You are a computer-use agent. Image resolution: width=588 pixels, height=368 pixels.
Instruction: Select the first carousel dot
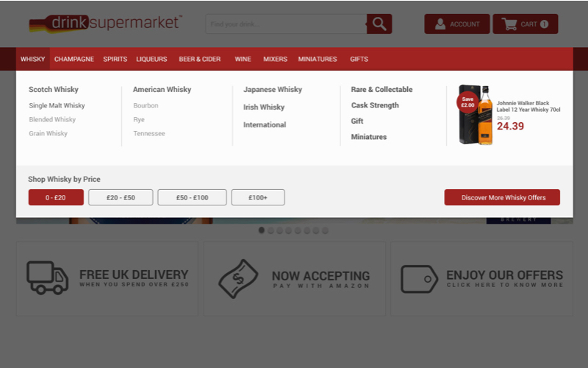[262, 230]
